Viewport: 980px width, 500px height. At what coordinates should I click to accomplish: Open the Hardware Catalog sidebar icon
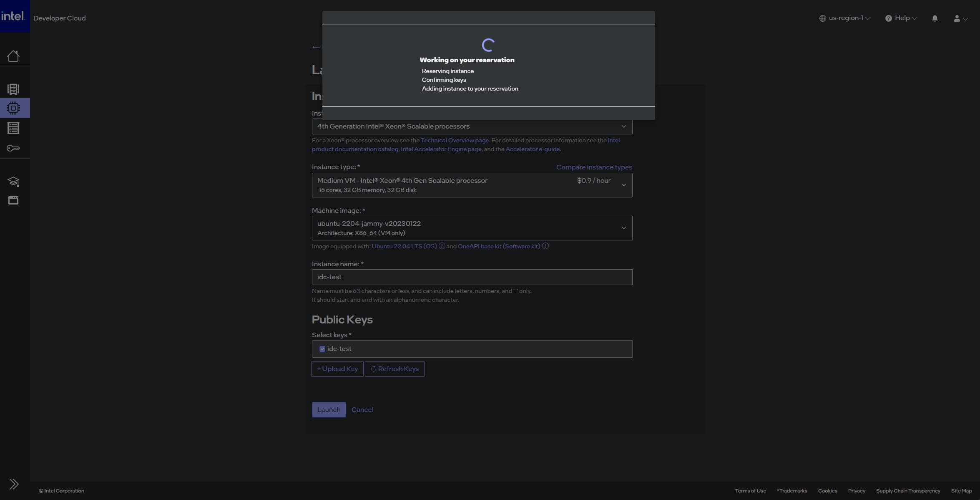14,89
